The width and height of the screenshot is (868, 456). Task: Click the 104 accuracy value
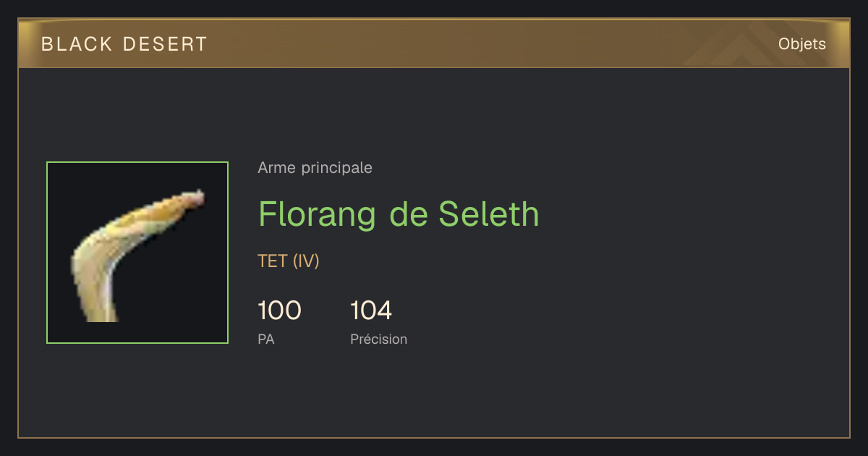click(371, 311)
